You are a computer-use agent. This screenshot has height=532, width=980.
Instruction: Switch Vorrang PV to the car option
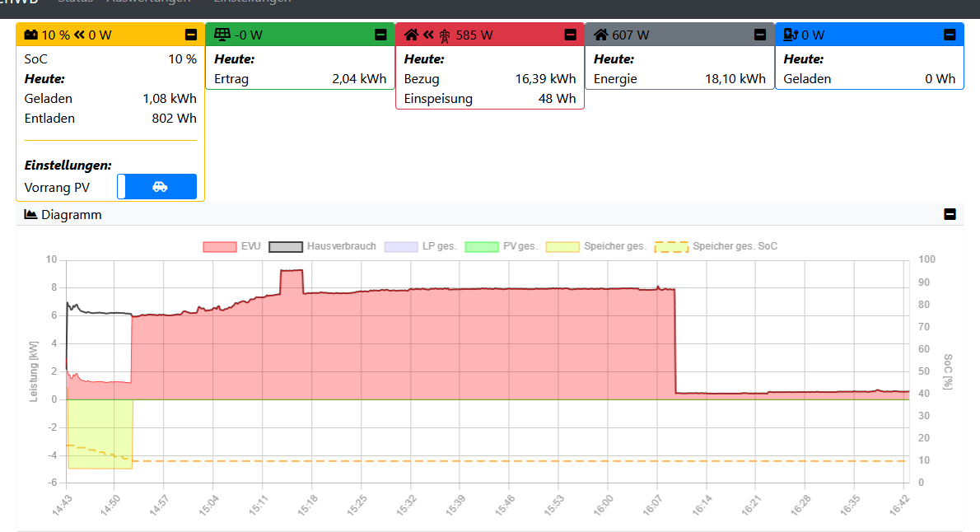point(161,187)
